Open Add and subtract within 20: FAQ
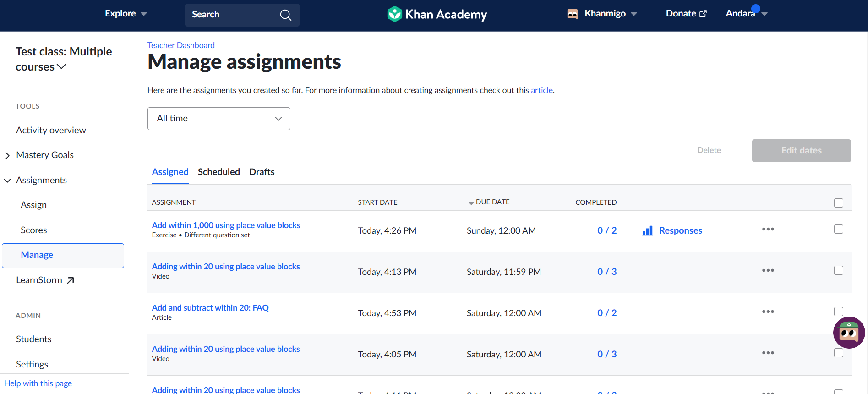 coord(210,308)
